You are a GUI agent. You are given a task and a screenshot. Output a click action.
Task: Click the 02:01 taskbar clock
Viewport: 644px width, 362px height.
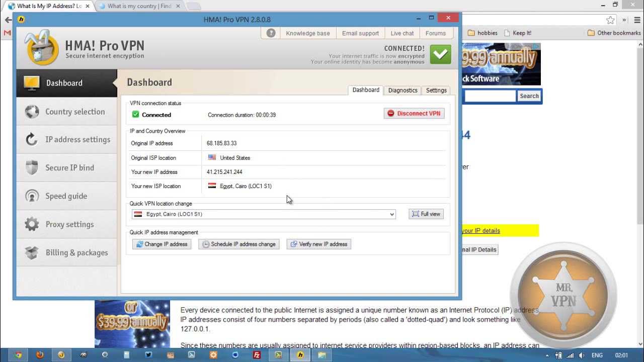(x=621, y=355)
